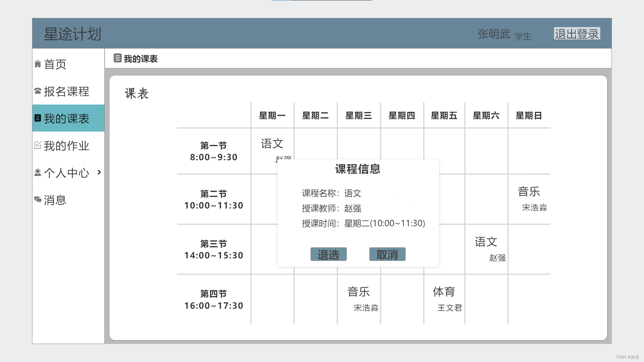Click the 退出登录 button

[x=577, y=34]
